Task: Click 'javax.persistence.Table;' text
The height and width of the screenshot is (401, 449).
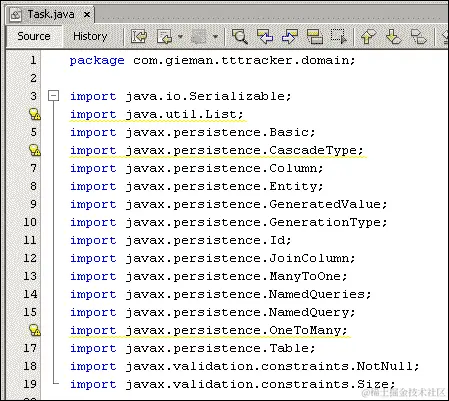Action: tap(220, 348)
